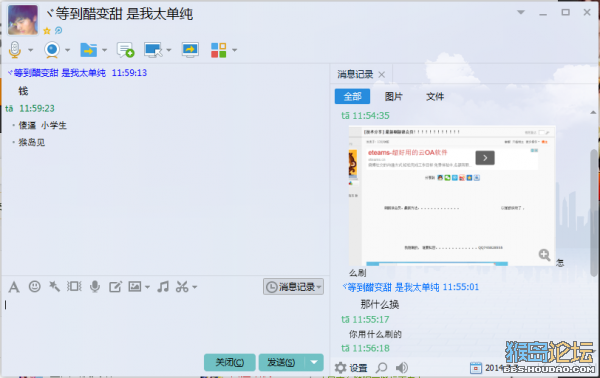Expand video call options arrow

pyautogui.click(x=67, y=50)
